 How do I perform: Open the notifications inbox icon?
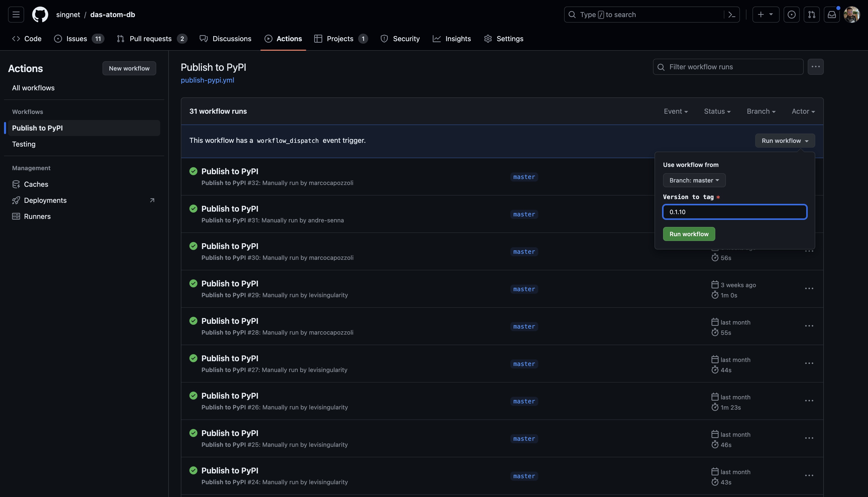(832, 15)
